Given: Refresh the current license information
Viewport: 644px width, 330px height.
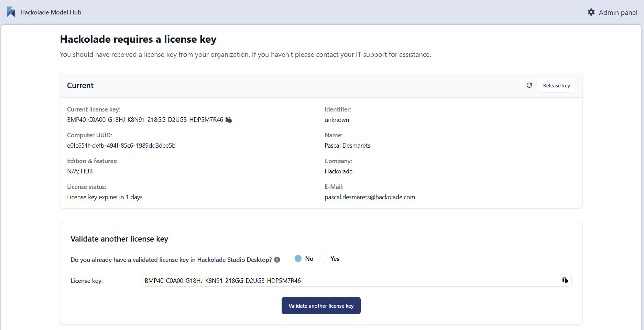Looking at the screenshot, I should [x=529, y=85].
